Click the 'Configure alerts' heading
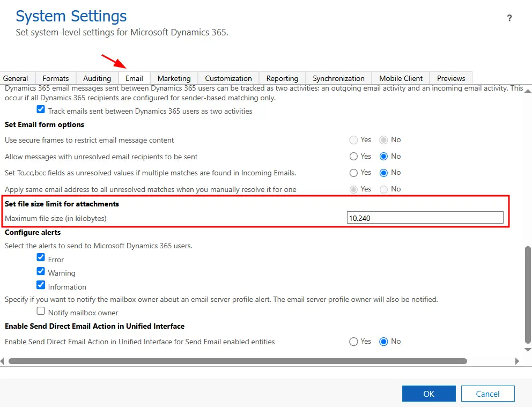Image resolution: width=532 pixels, height=407 pixels. coord(33,232)
